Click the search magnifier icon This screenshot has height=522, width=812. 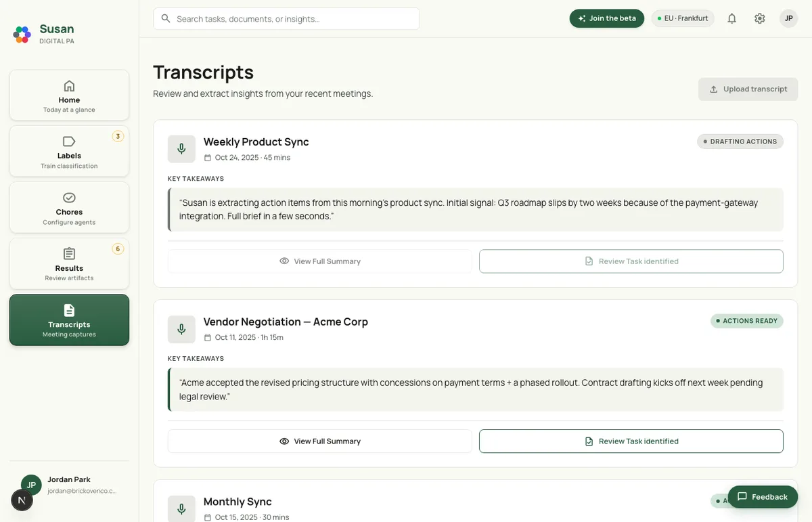[x=166, y=19]
